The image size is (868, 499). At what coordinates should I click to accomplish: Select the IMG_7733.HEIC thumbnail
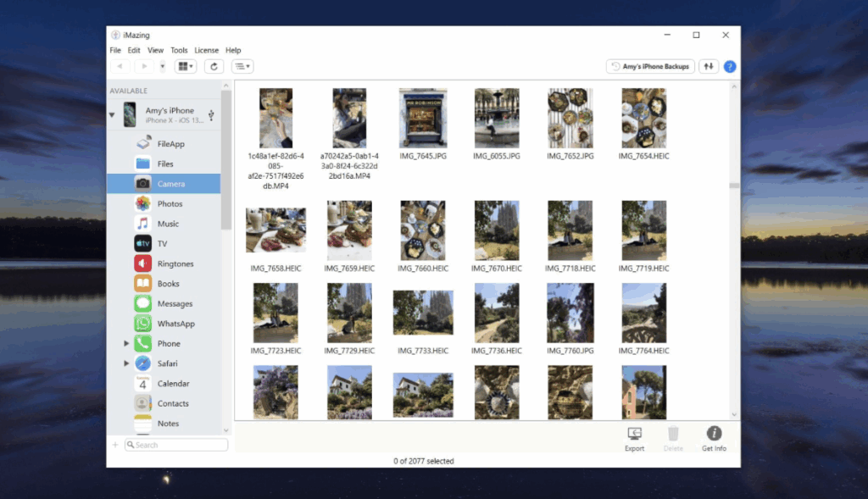pyautogui.click(x=423, y=313)
